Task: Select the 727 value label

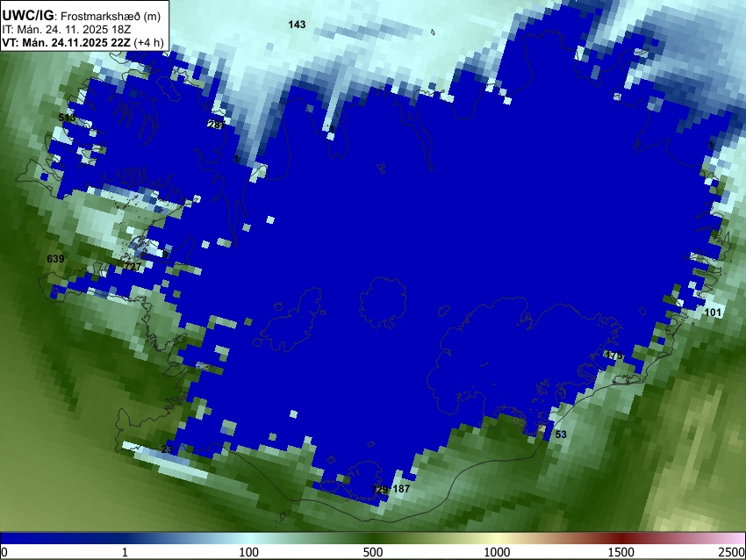Action: 133,267
